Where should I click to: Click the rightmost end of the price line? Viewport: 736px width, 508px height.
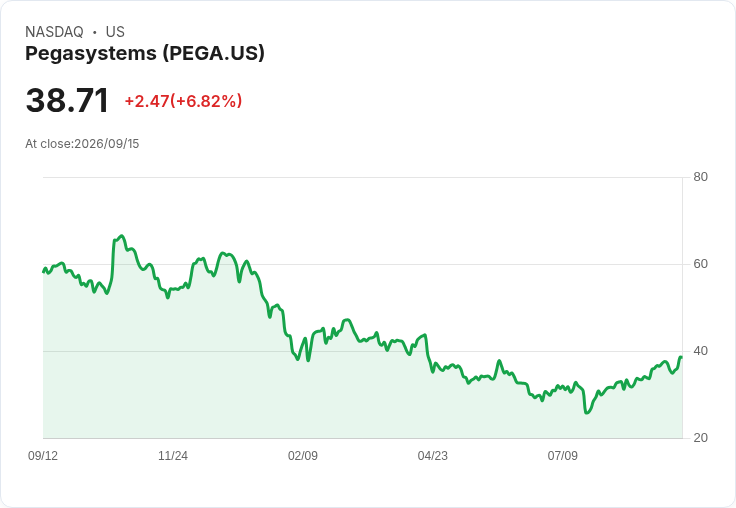point(682,357)
